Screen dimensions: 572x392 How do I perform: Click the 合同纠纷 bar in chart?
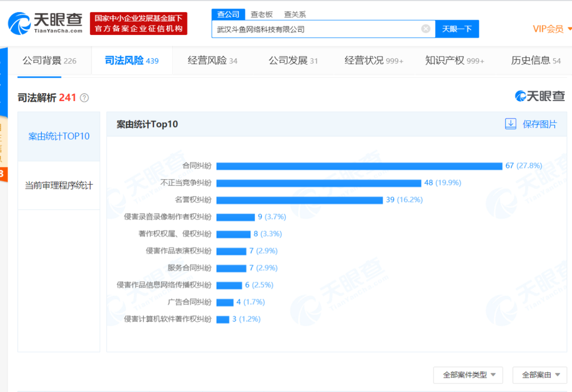point(359,166)
